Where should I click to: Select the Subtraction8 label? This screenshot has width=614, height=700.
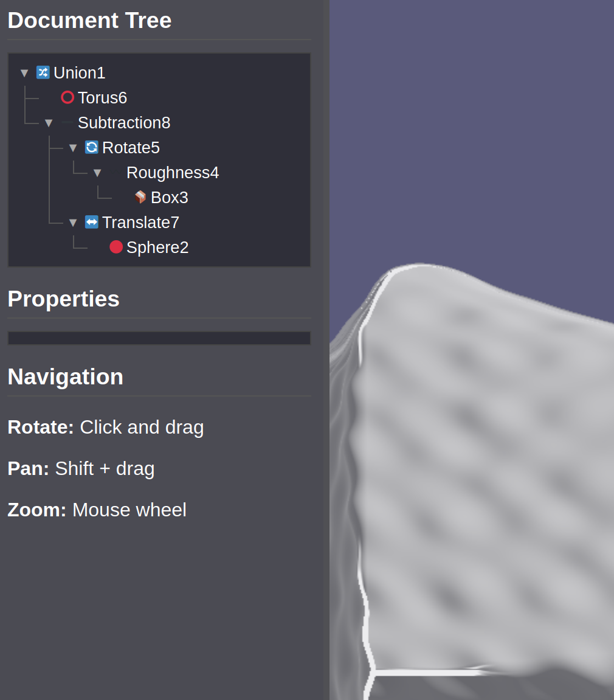pyautogui.click(x=124, y=123)
